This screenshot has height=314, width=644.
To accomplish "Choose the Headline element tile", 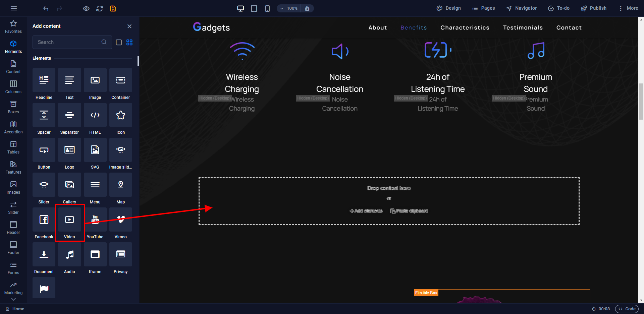I will click(x=44, y=80).
